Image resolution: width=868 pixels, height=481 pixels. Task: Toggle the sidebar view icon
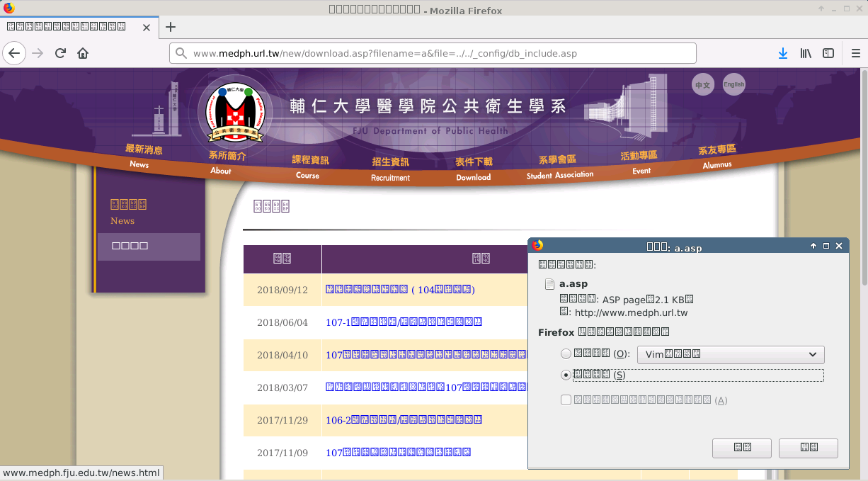click(828, 53)
